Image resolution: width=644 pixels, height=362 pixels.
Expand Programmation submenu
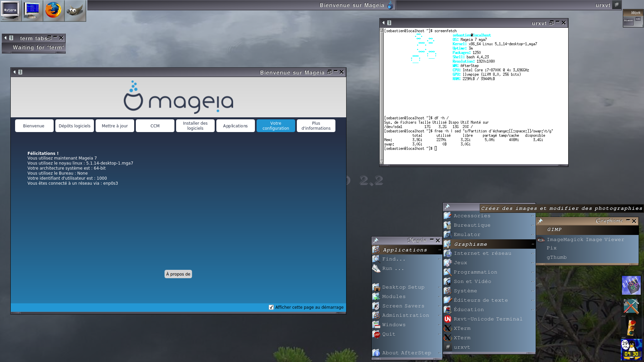tap(489, 272)
